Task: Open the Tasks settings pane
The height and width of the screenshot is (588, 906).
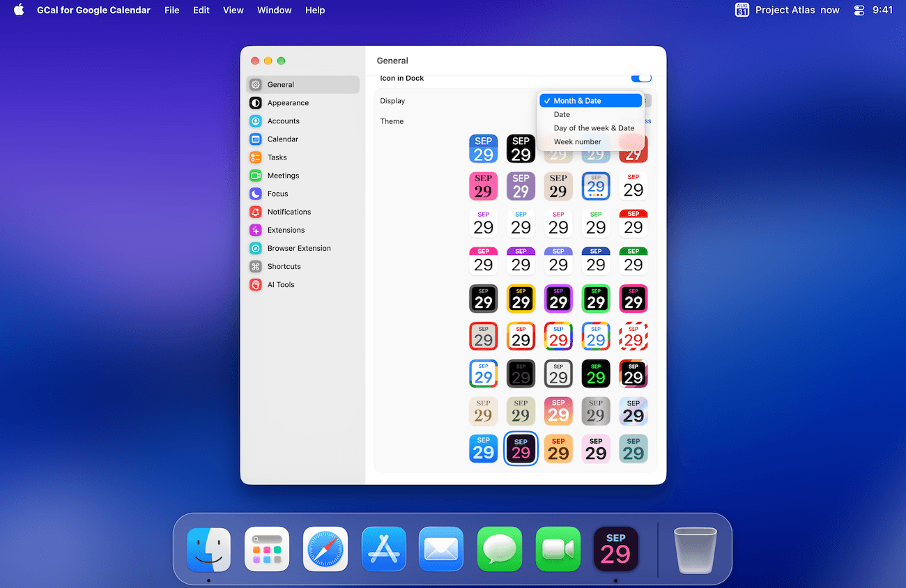Action: pyautogui.click(x=302, y=157)
